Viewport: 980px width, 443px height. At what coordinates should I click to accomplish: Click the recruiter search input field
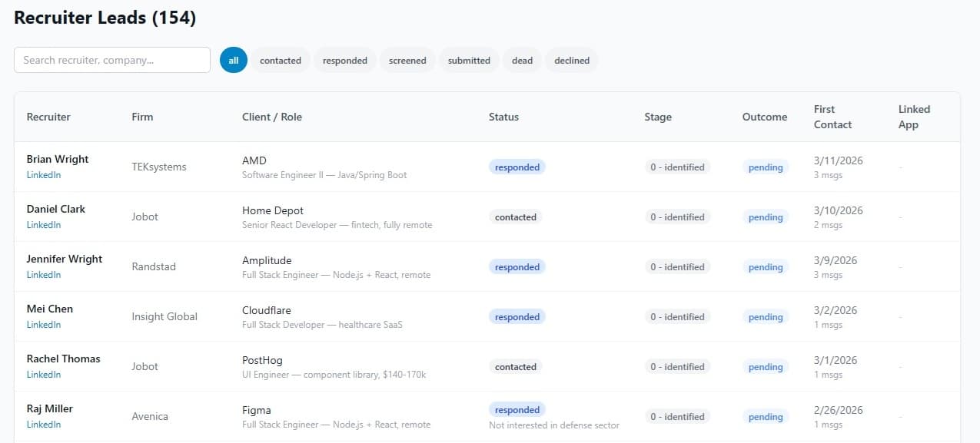coord(111,60)
